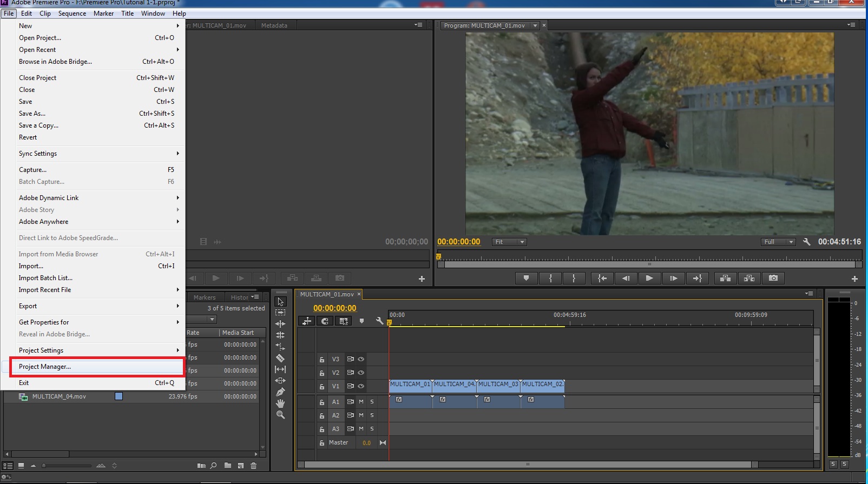Switch to the Metadata tab
The height and width of the screenshot is (484, 868).
pos(274,25)
